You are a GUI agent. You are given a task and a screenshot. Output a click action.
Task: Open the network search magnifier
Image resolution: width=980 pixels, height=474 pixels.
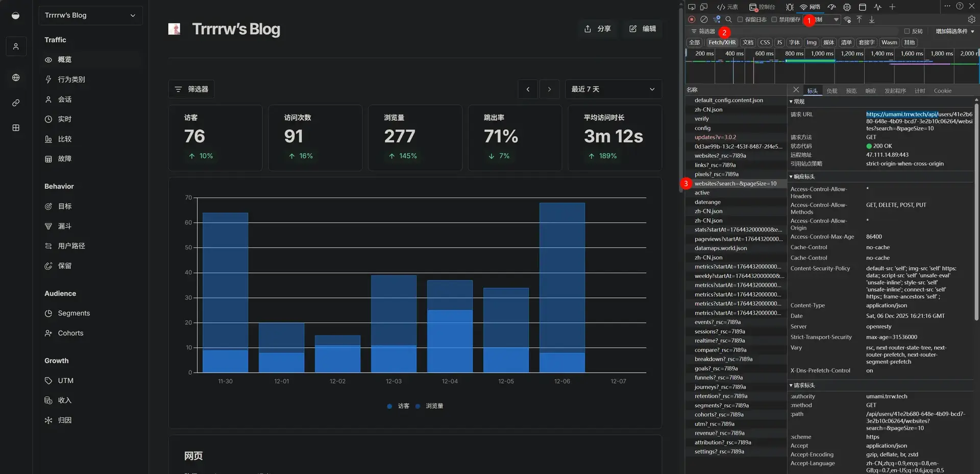(728, 19)
